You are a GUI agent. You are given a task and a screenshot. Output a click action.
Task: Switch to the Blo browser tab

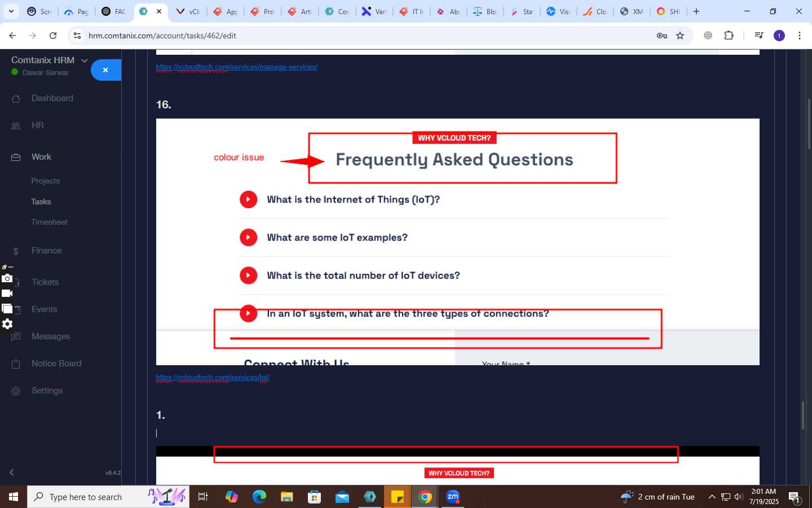[485, 11]
